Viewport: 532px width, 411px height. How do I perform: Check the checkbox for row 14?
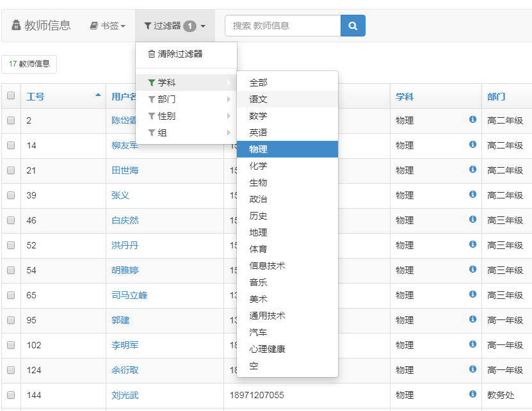(11, 145)
